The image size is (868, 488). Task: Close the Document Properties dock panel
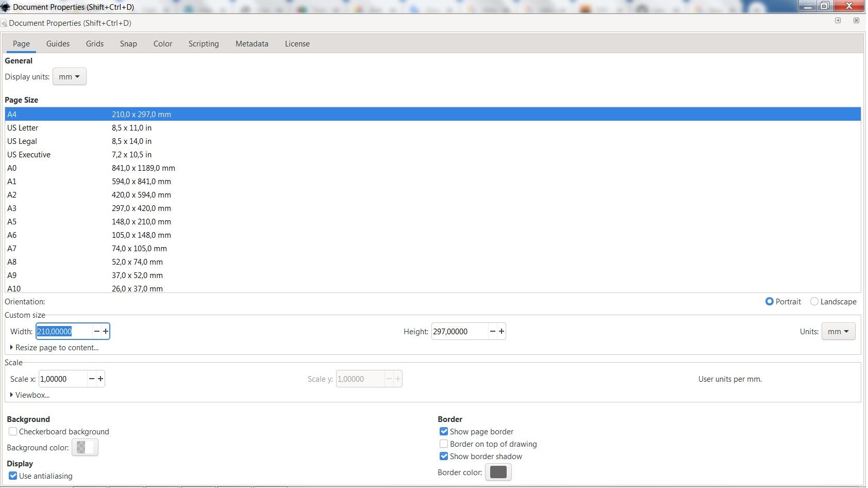coord(856,21)
